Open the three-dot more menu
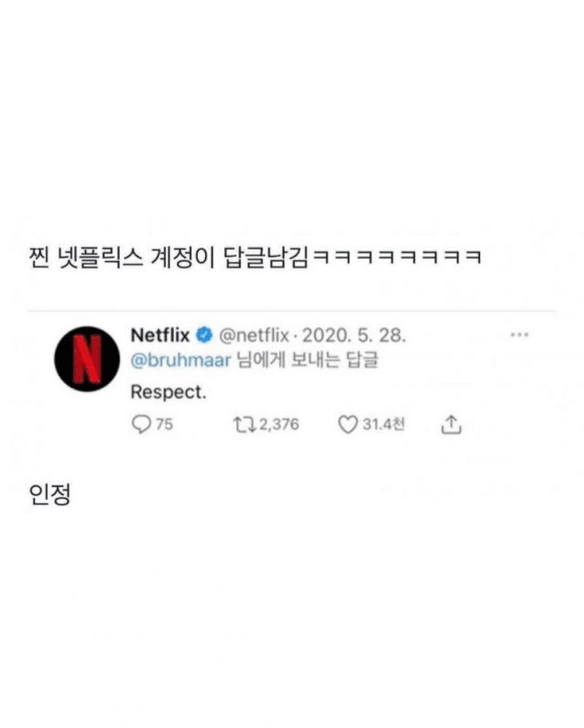Viewport: 584px width, 728px height. (x=520, y=335)
